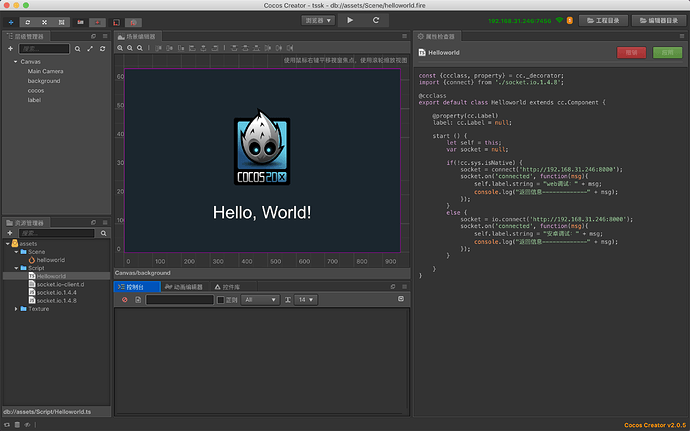Viewport: 690px width, 431px height.
Task: Toggle the regex checkbox in console
Action: (220, 299)
